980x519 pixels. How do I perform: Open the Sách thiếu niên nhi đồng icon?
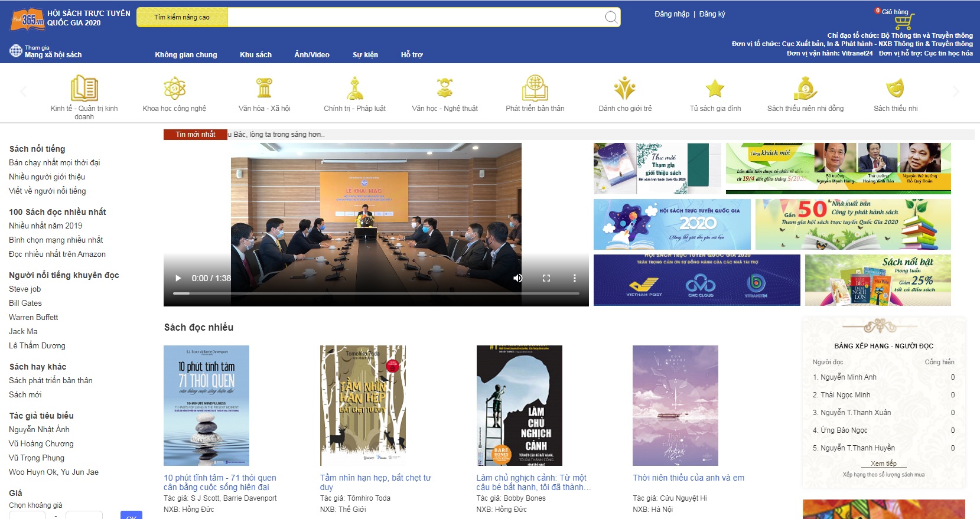(x=805, y=89)
